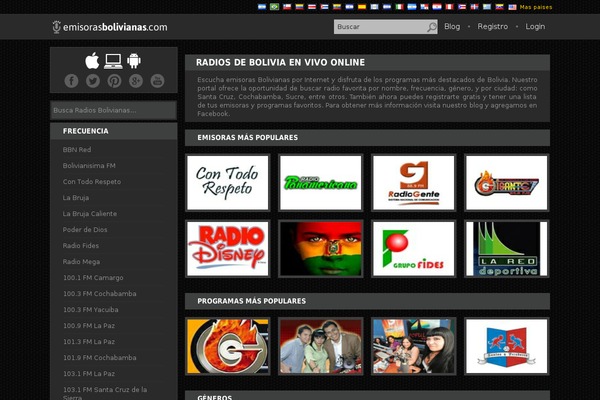600x400 pixels.
Task: Click the La Bruja Caliente link
Action: point(90,214)
